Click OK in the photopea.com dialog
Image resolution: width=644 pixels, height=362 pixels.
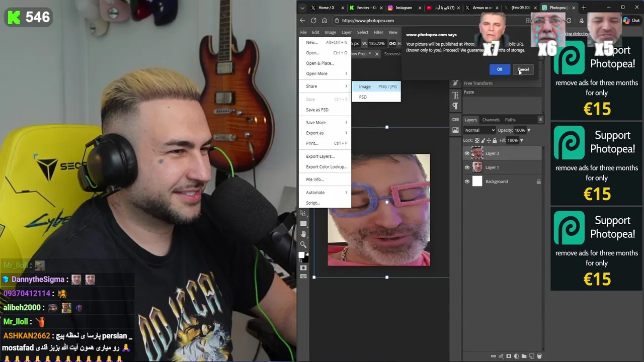pyautogui.click(x=500, y=69)
